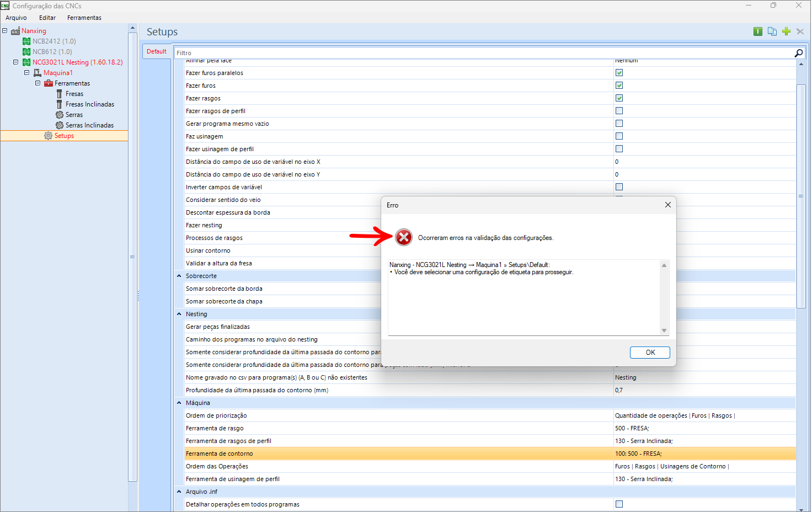Screen dimensions: 812x512
Task: Click the Serras saw blade icon
Action: coord(60,115)
